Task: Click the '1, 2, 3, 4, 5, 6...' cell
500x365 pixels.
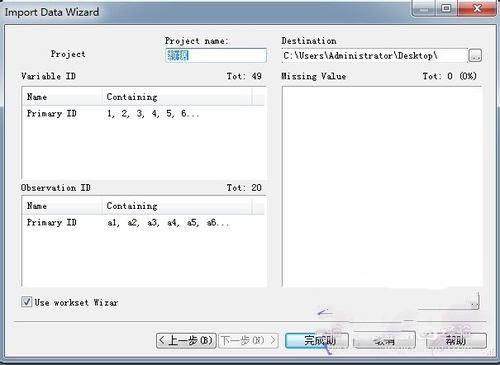Action: 153,114
